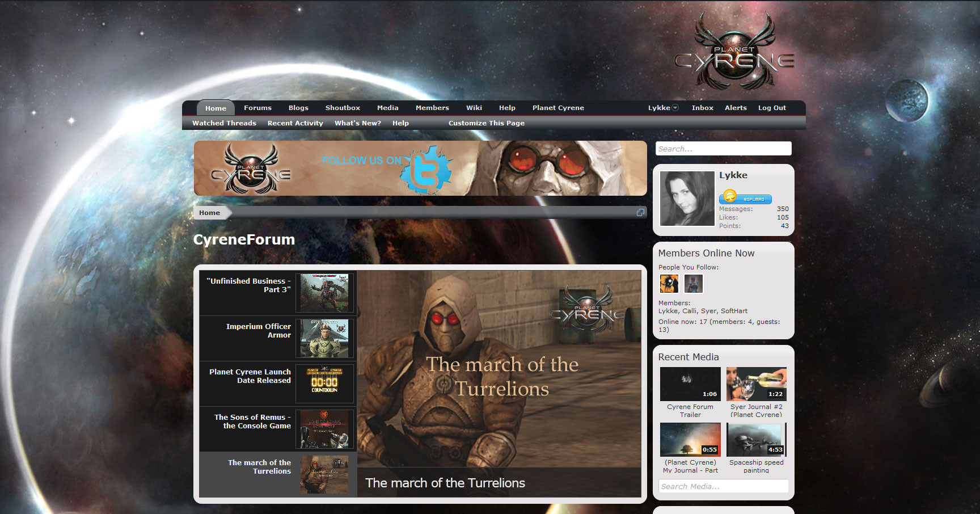Open Recent Activity

pos(295,123)
